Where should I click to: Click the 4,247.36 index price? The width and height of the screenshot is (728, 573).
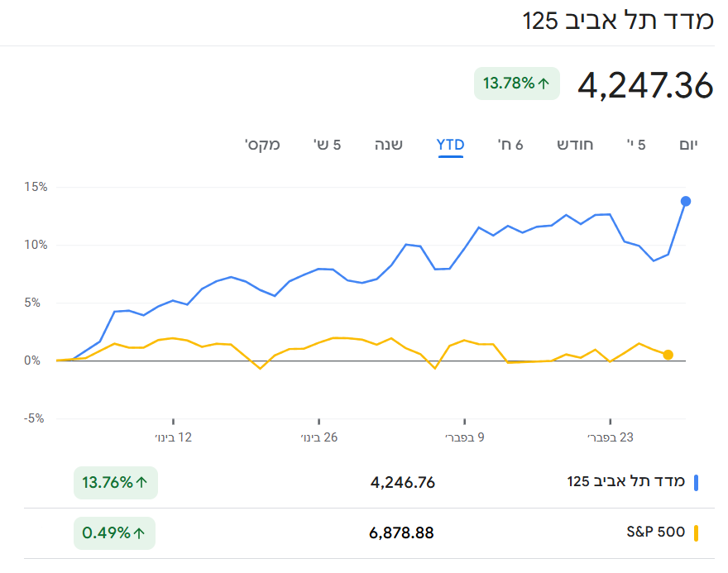pyautogui.click(x=645, y=85)
